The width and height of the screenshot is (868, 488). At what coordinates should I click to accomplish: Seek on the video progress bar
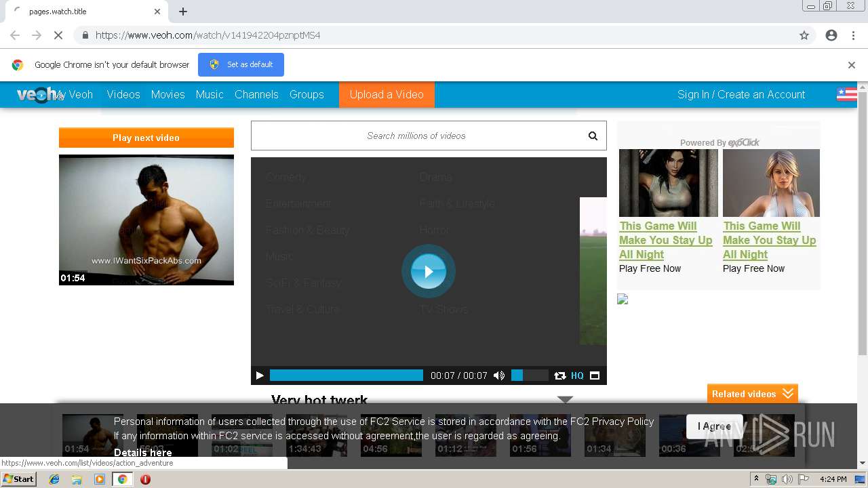click(x=347, y=375)
